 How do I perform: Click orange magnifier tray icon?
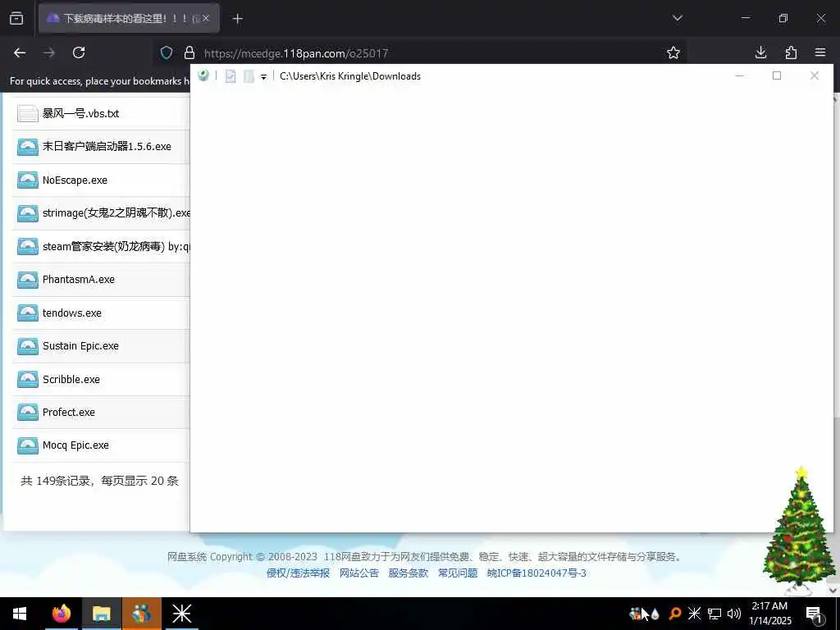[675, 614]
